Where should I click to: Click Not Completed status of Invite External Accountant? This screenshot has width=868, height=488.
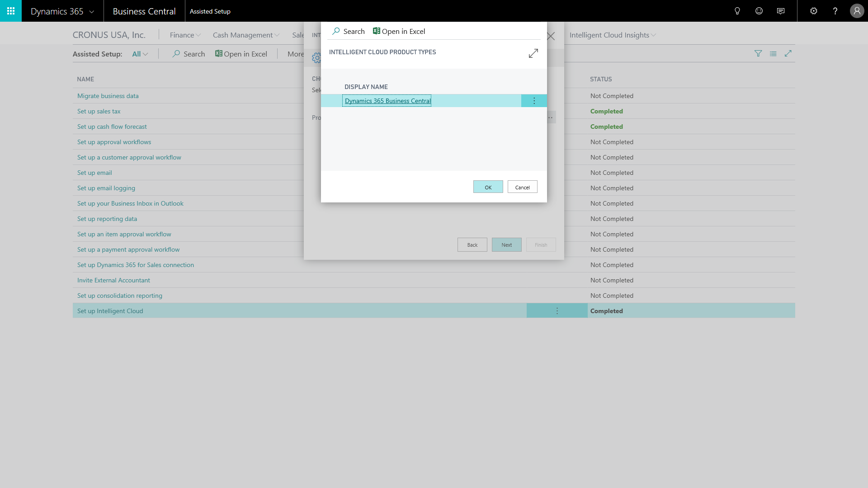612,280
